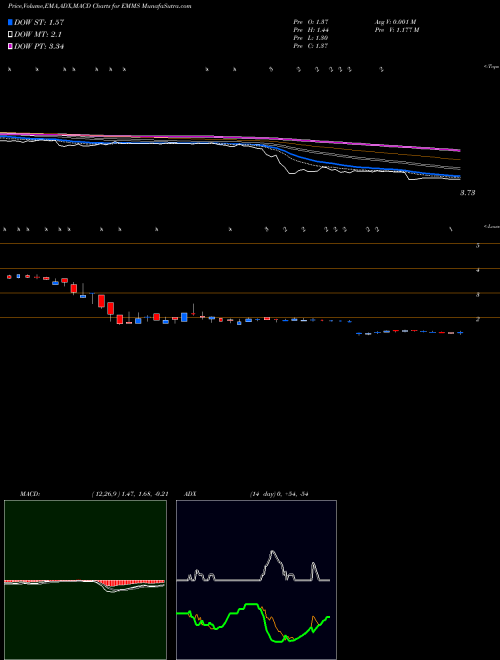Click the ADX parameters '(14 day) 6, +54, -54'

pyautogui.click(x=279, y=494)
